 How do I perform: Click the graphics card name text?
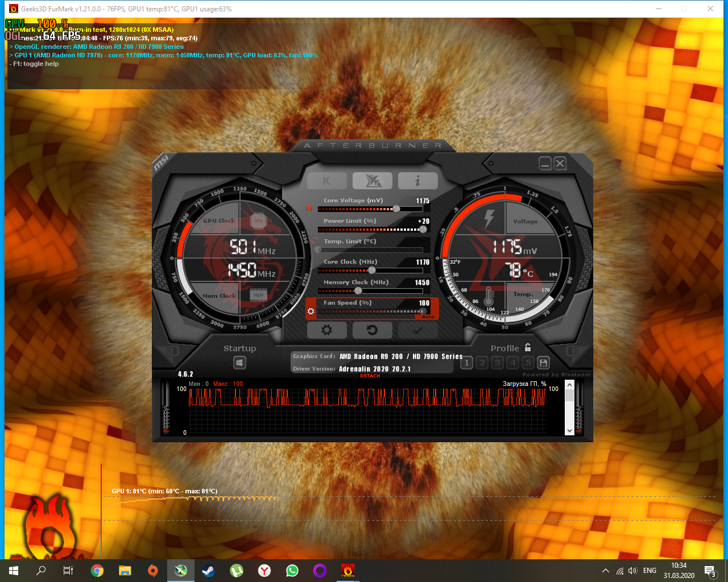pyautogui.click(x=401, y=356)
